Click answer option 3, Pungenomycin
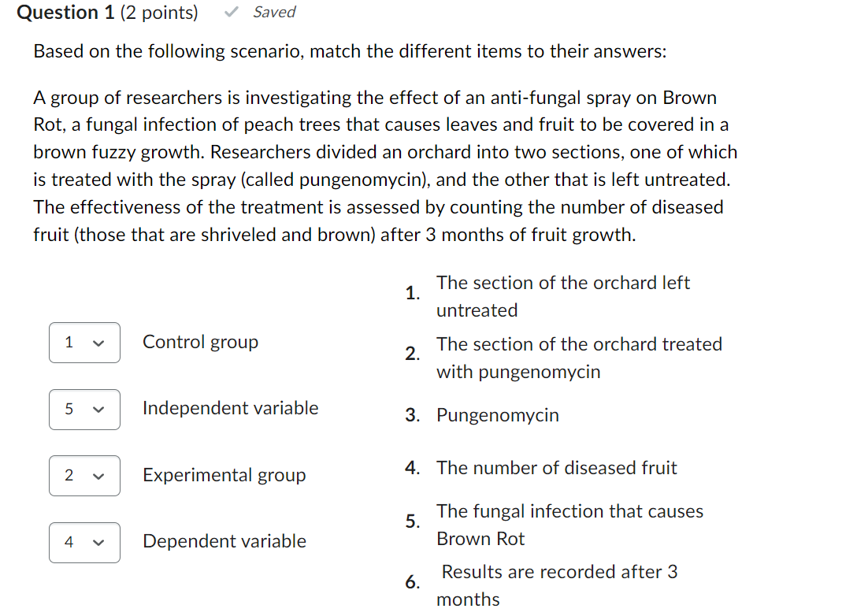This screenshot has width=868, height=616. 497,415
